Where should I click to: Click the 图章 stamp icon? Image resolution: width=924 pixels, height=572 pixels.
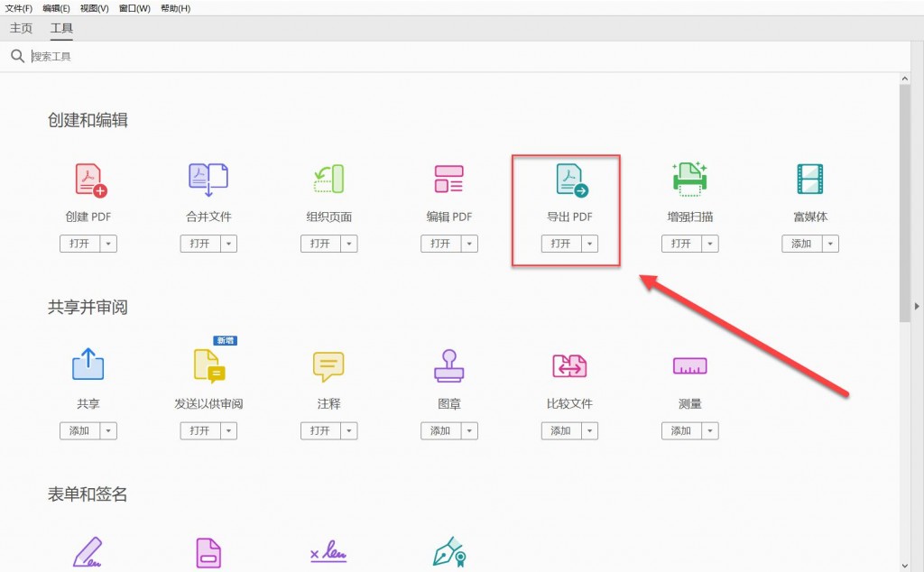coord(449,365)
